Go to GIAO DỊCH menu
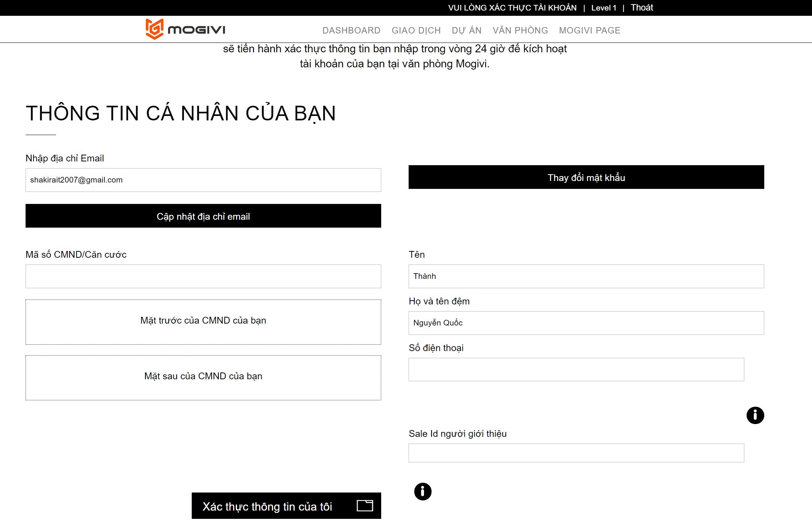Image resolution: width=812 pixels, height=523 pixels. point(416,30)
